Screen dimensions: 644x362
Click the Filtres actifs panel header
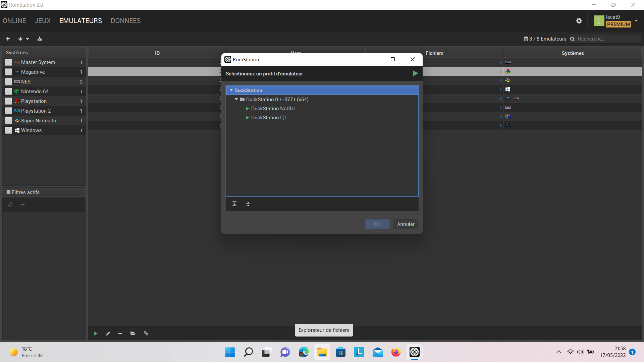pyautogui.click(x=44, y=192)
